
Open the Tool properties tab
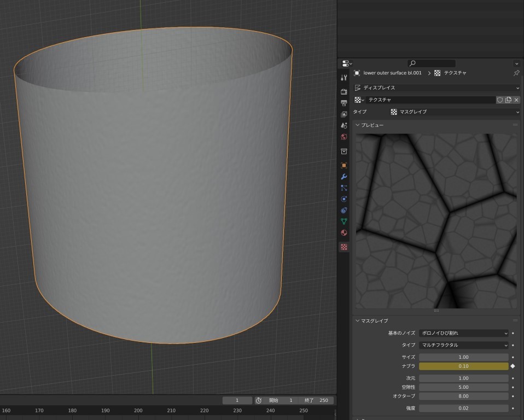coord(344,78)
